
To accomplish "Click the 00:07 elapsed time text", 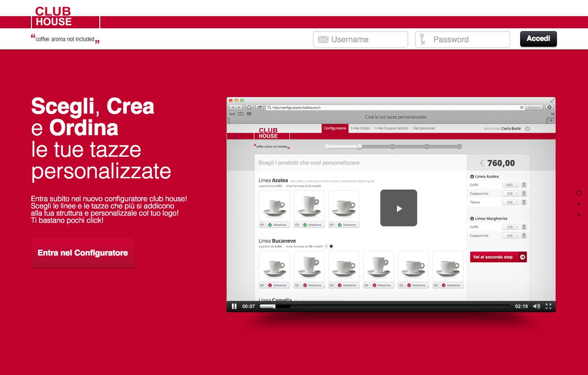I will click(x=249, y=306).
